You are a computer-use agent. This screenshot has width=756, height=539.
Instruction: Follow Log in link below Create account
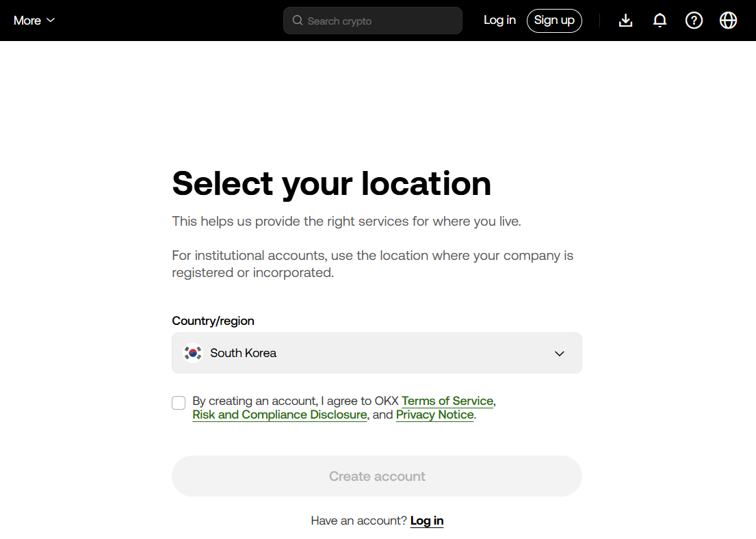point(427,521)
